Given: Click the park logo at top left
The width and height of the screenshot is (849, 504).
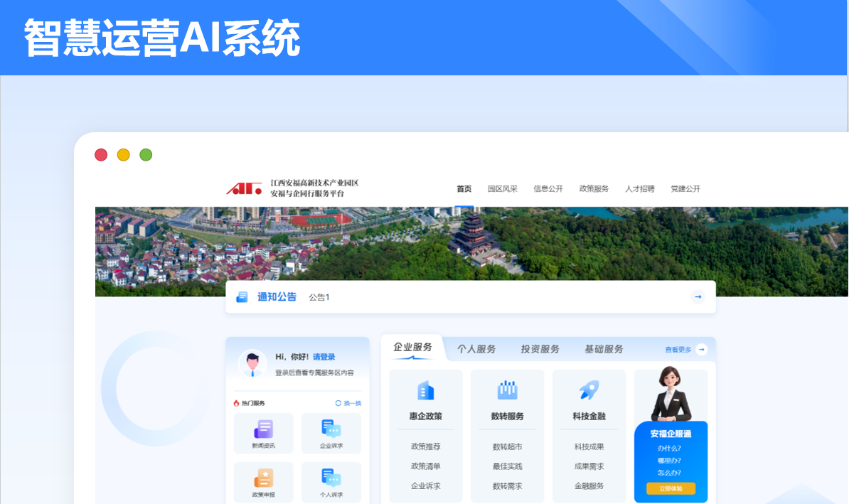Looking at the screenshot, I should pos(244,188).
